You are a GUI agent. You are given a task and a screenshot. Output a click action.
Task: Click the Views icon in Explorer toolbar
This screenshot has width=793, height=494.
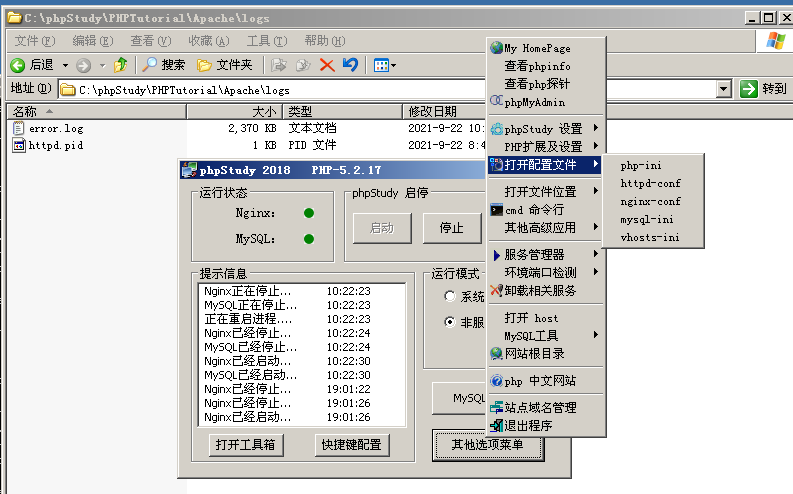click(381, 65)
